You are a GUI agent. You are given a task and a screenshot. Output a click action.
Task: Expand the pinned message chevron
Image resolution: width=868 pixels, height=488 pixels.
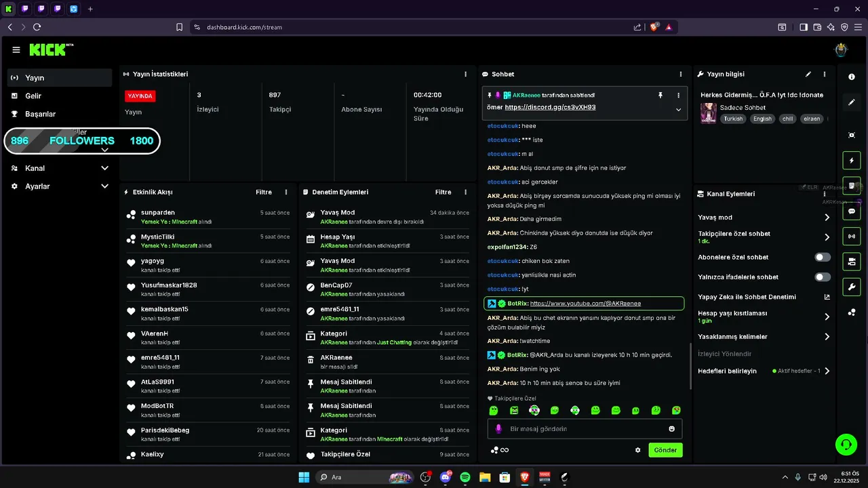pyautogui.click(x=678, y=110)
